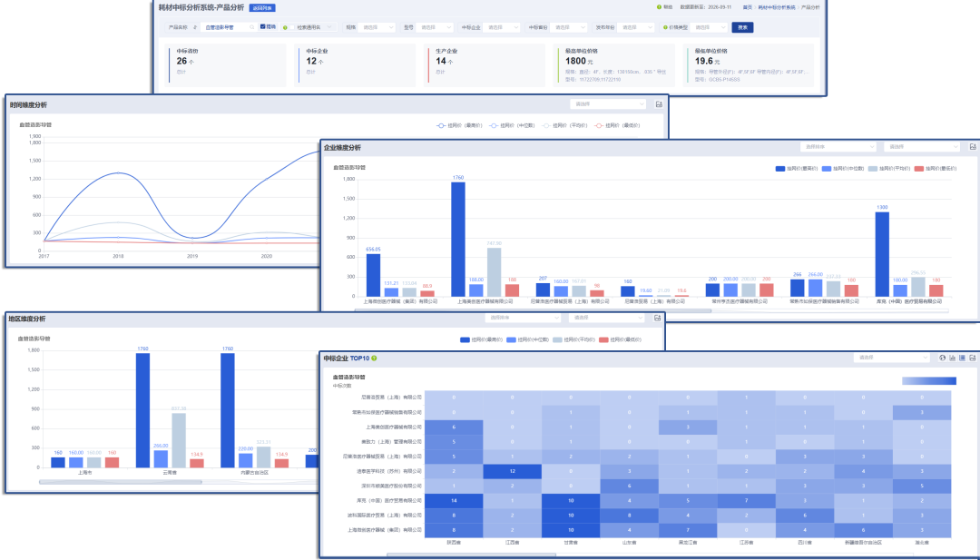Open the 价格类型 dropdown
This screenshot has height=560, width=980.
(710, 27)
